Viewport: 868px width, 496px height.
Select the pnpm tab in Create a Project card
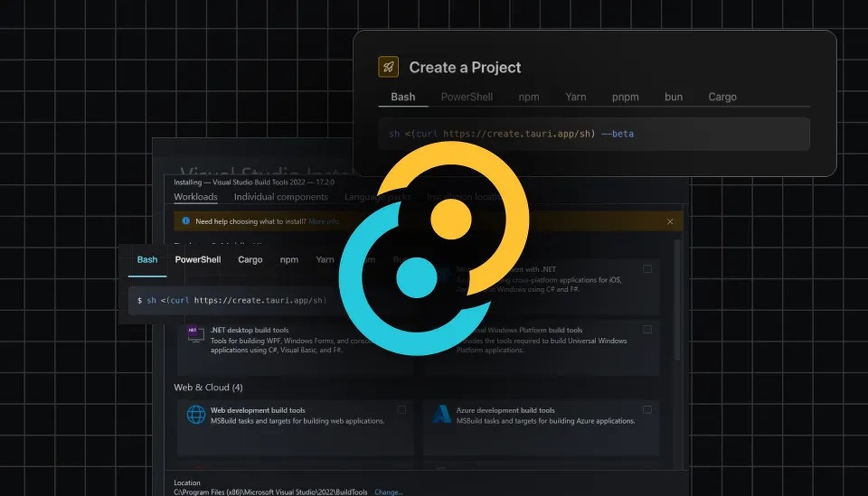[625, 97]
